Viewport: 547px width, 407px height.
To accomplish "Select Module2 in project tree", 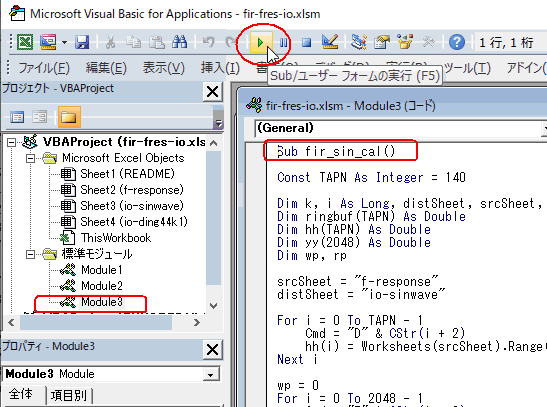I will click(x=102, y=286).
